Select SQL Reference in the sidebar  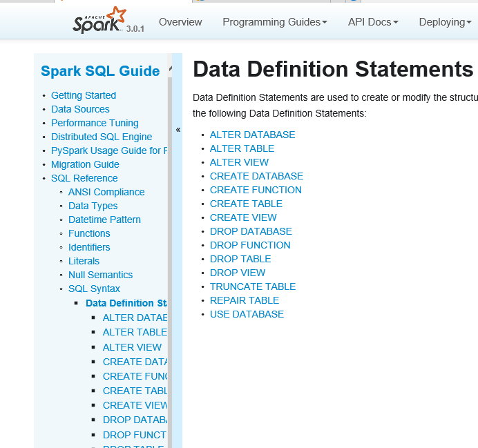(x=84, y=178)
